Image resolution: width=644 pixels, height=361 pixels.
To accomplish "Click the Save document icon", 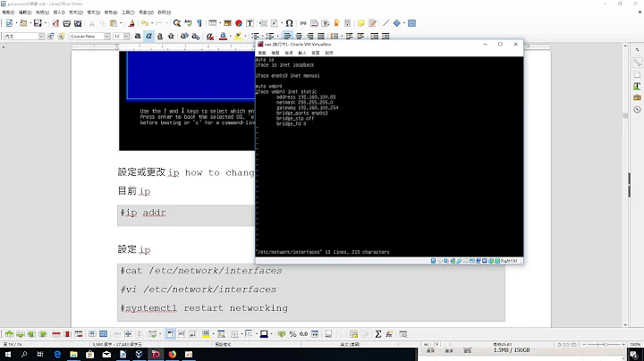I will point(38,23).
